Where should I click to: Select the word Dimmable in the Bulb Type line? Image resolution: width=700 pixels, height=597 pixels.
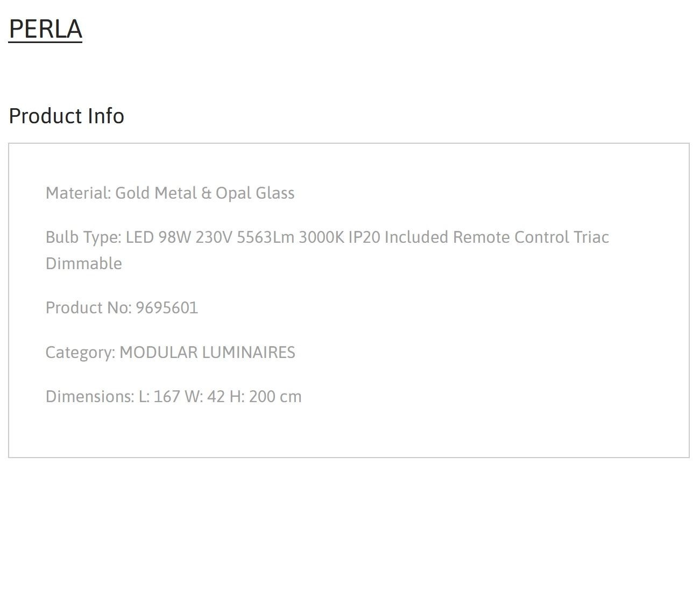(84, 263)
